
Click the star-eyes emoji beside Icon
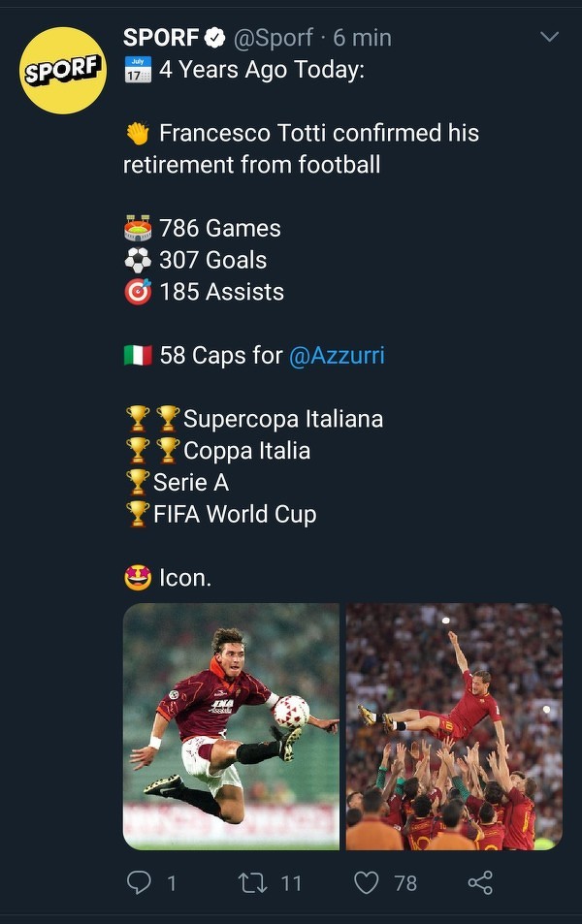coord(138,578)
